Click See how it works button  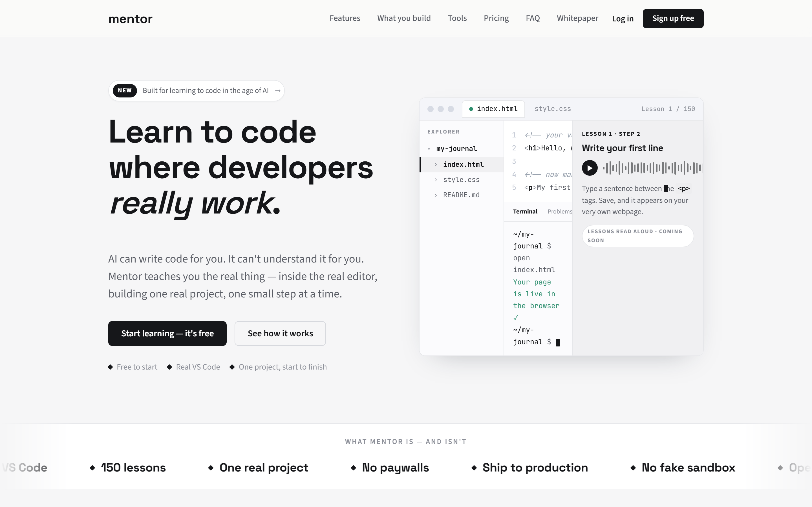280,333
